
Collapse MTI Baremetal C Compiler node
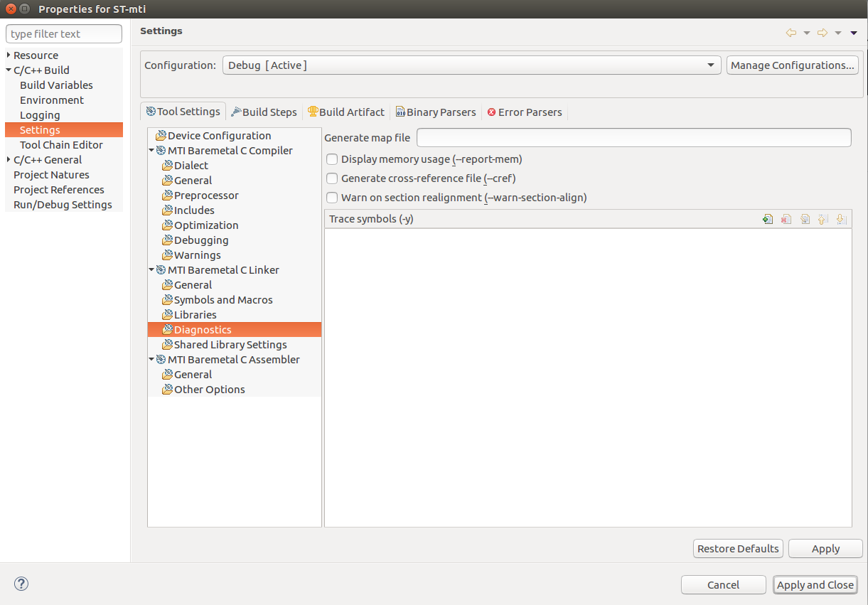pos(151,151)
